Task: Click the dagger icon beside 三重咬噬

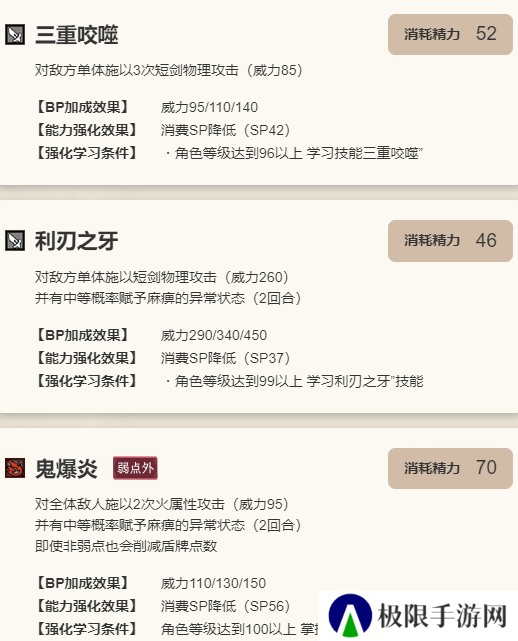Action: click(x=15, y=34)
